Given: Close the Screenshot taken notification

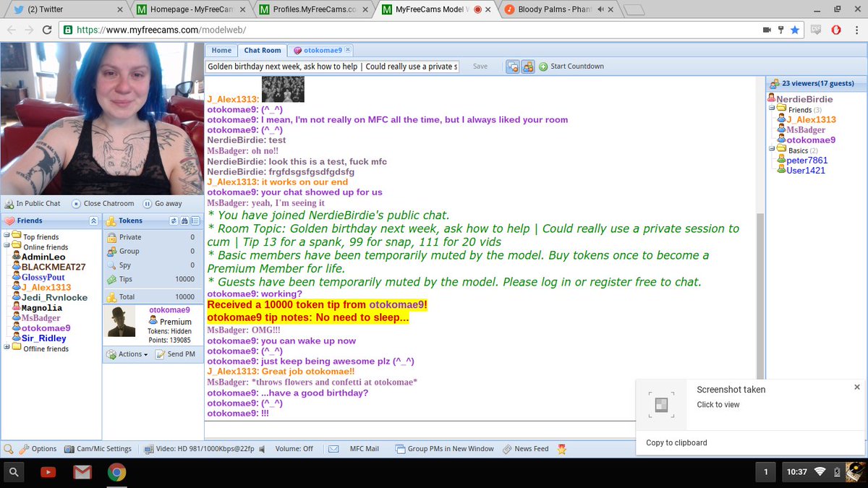Looking at the screenshot, I should click(856, 387).
